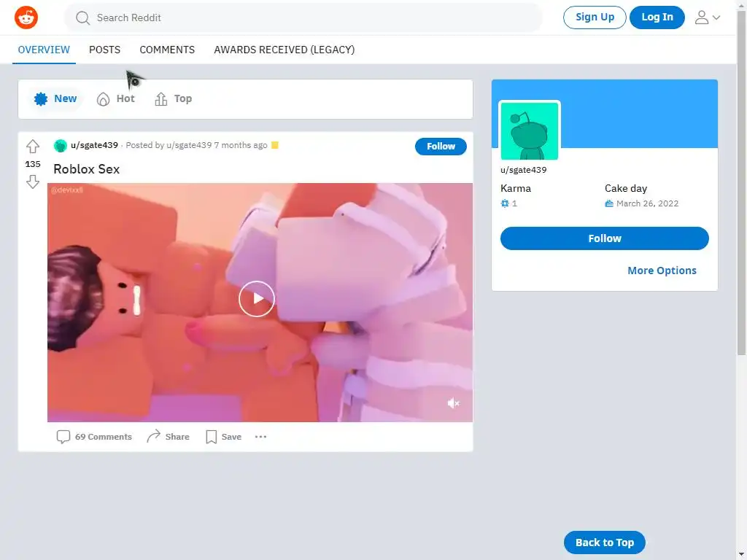Expand More Options in profile card
The width and height of the screenshot is (747, 560).
(662, 271)
